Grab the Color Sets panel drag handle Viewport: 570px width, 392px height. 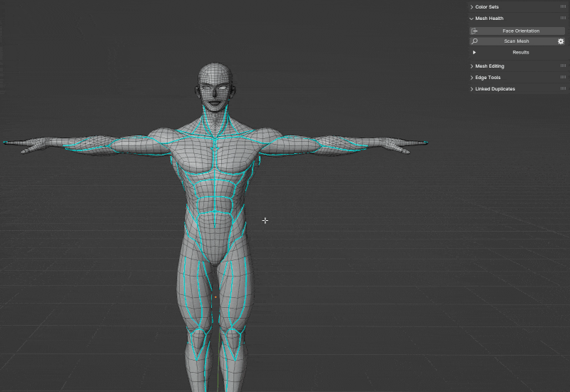pos(563,6)
